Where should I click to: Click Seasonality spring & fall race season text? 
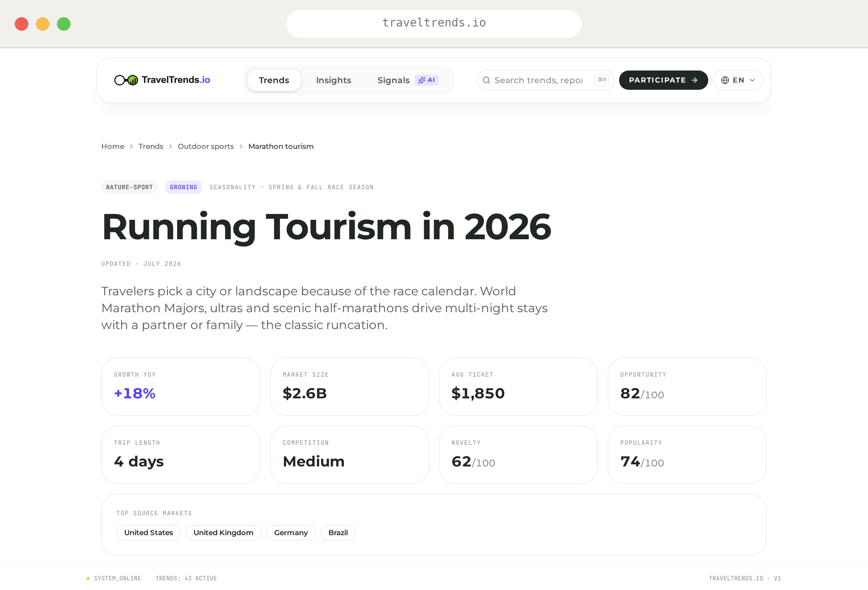[x=291, y=187]
